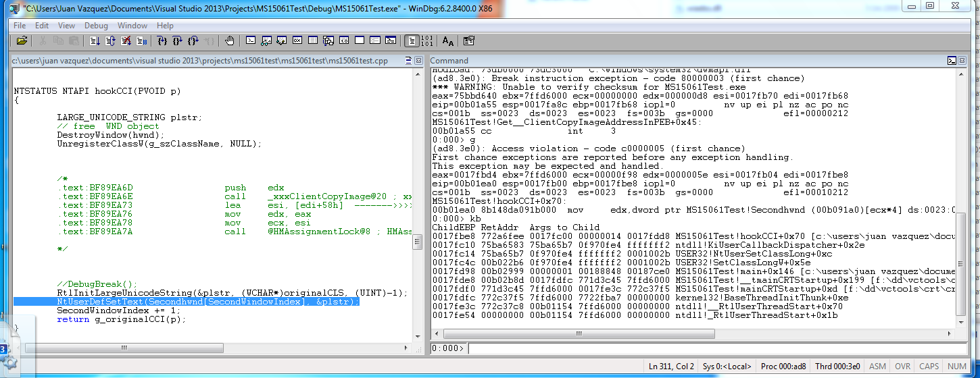The image size is (980, 378).
Task: Open the Registers window from the toolbar
Action: click(x=297, y=41)
